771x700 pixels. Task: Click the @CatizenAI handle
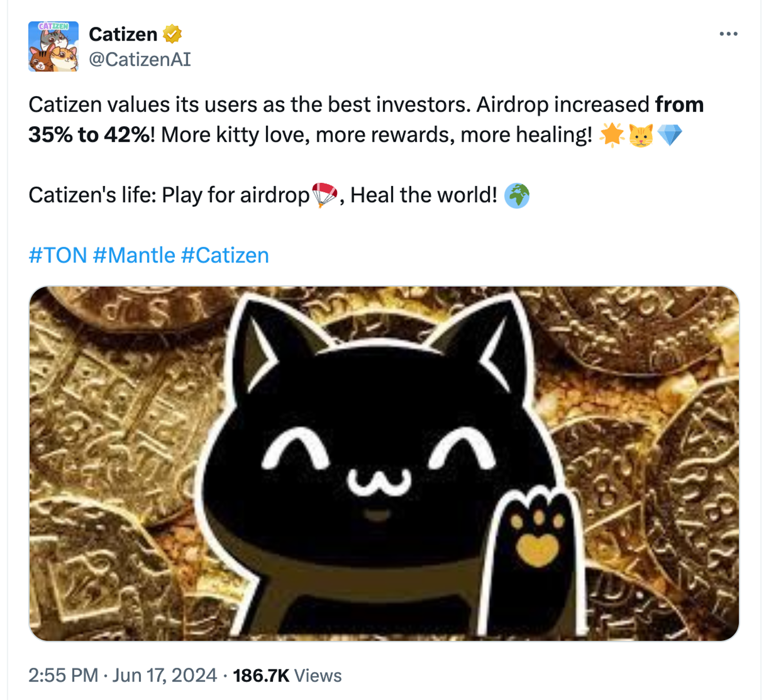(139, 60)
